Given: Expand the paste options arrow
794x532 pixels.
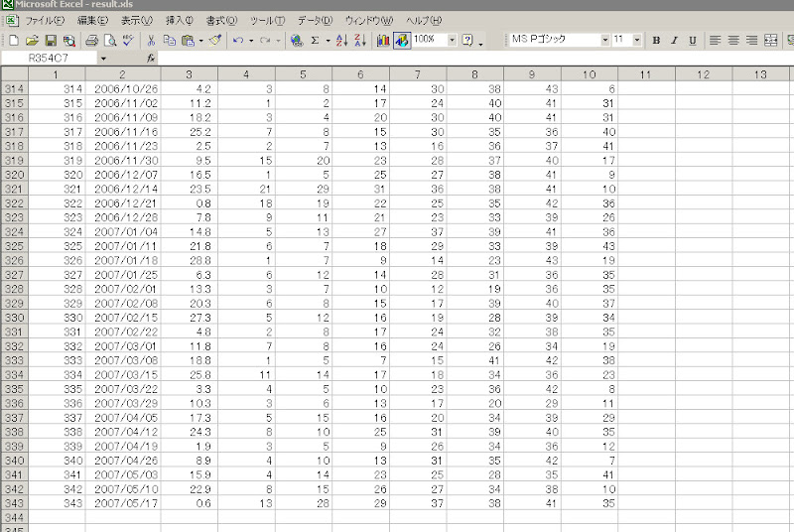Looking at the screenshot, I should click(201, 41).
